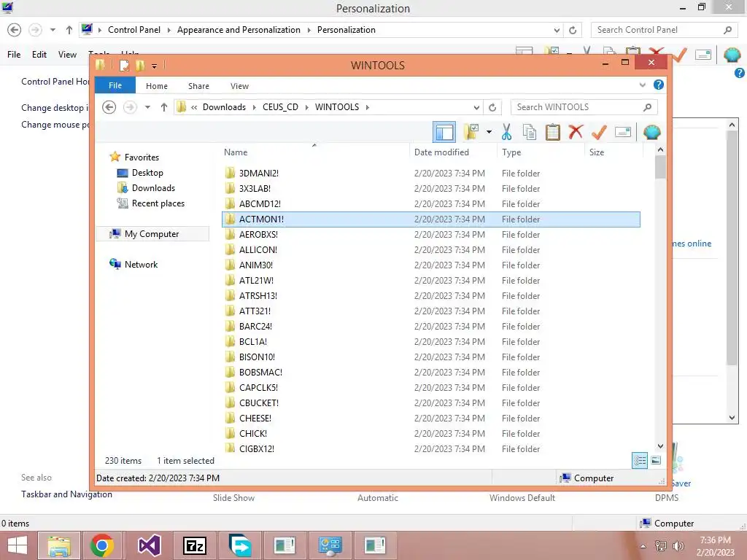Click Favorites header in navigation pane

(142, 157)
